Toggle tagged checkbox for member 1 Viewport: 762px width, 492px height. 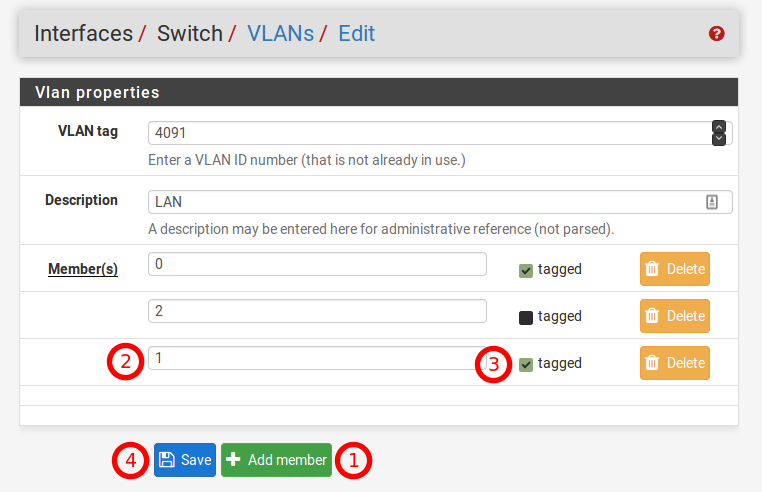coord(526,365)
